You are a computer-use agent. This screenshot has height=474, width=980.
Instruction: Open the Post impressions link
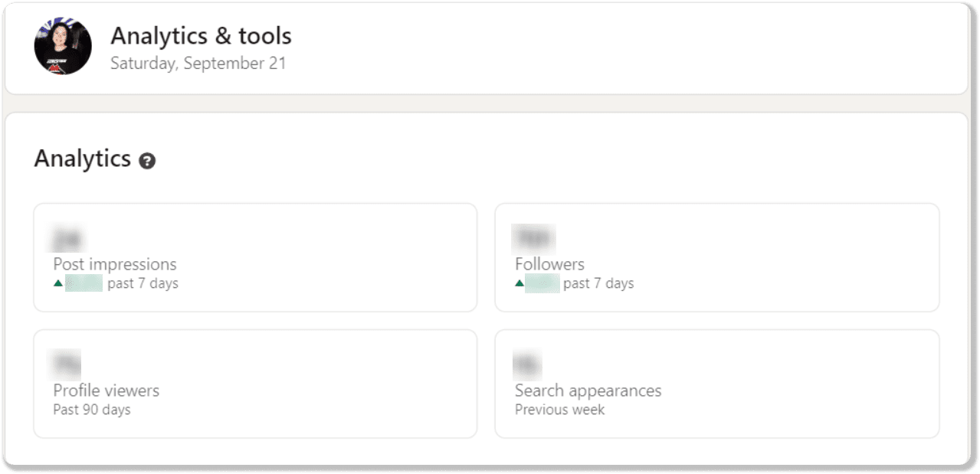tap(115, 264)
